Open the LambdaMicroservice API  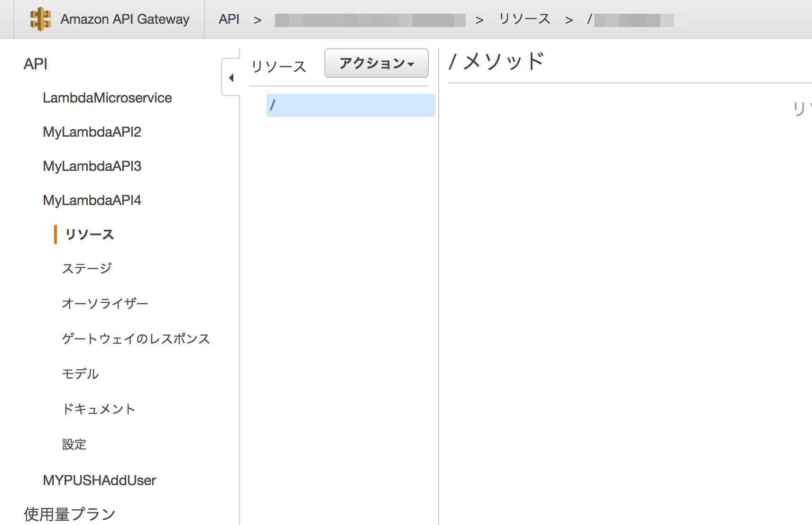coord(107,98)
